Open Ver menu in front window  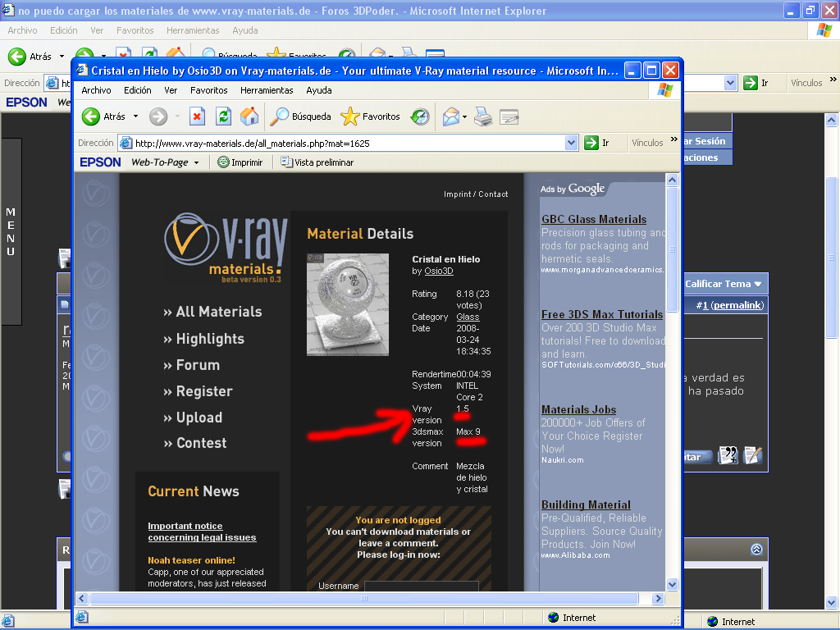[x=171, y=90]
